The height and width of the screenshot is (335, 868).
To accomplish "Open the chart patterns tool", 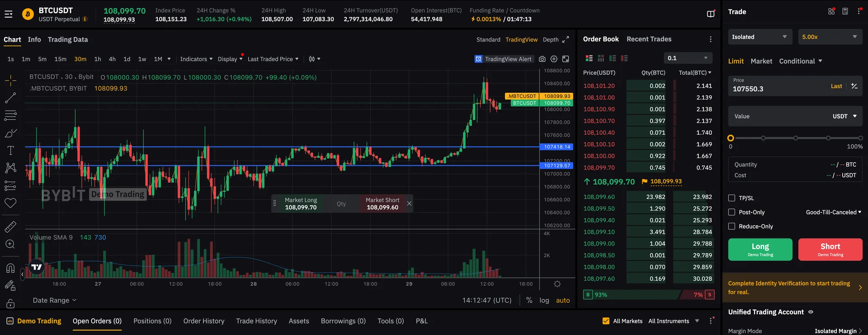I will click(10, 168).
